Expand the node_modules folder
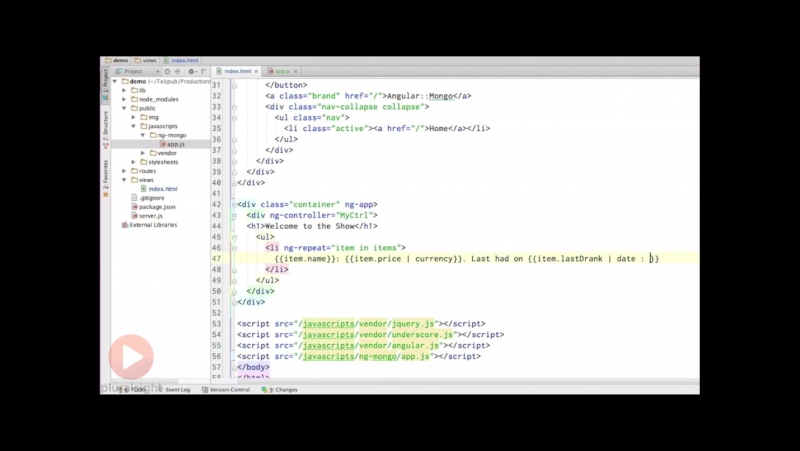The width and height of the screenshot is (800, 451). 124,99
